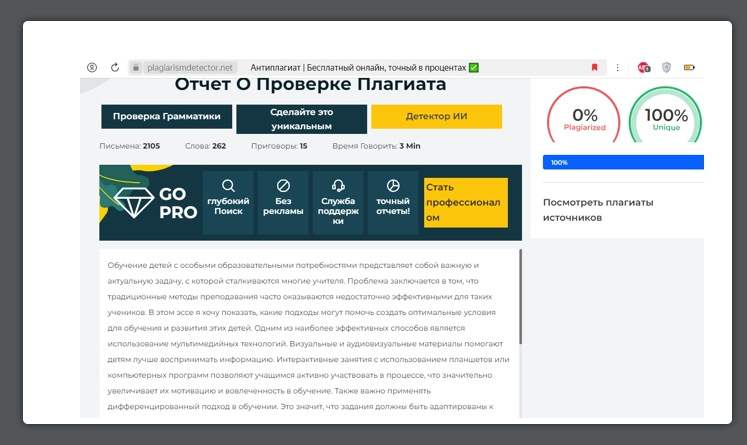Screen dimensions: 747x445
Task: Click the Письмена: 2105 counter
Action: point(130,146)
